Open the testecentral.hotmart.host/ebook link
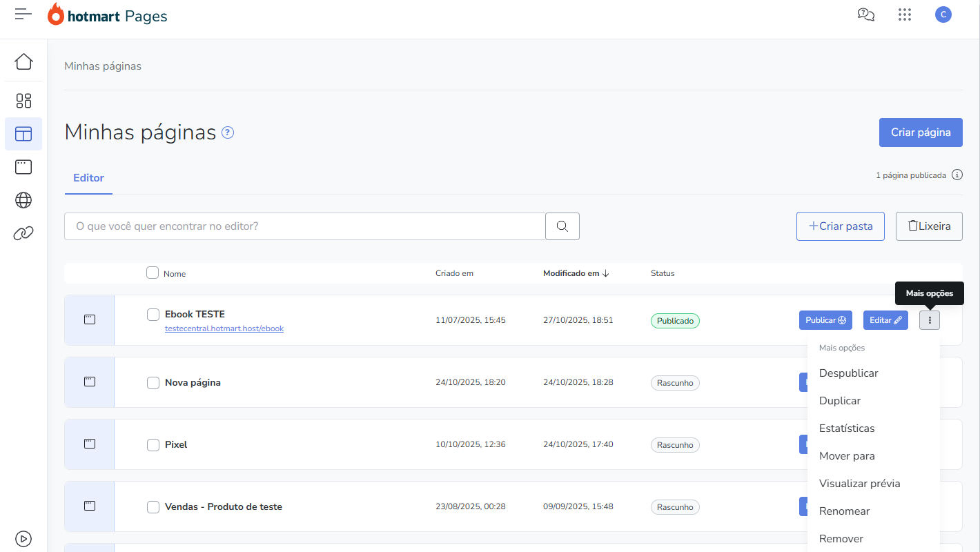This screenshot has width=980, height=552. click(x=224, y=328)
